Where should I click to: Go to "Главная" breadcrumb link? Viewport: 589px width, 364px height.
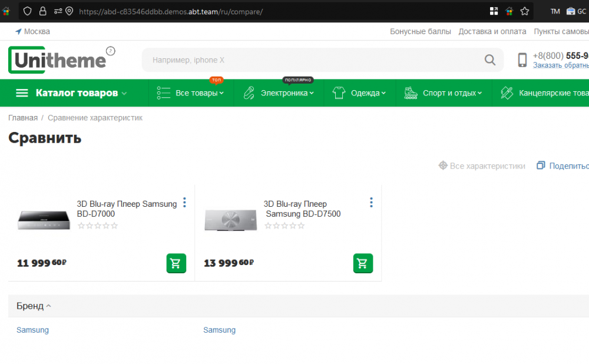(22, 118)
